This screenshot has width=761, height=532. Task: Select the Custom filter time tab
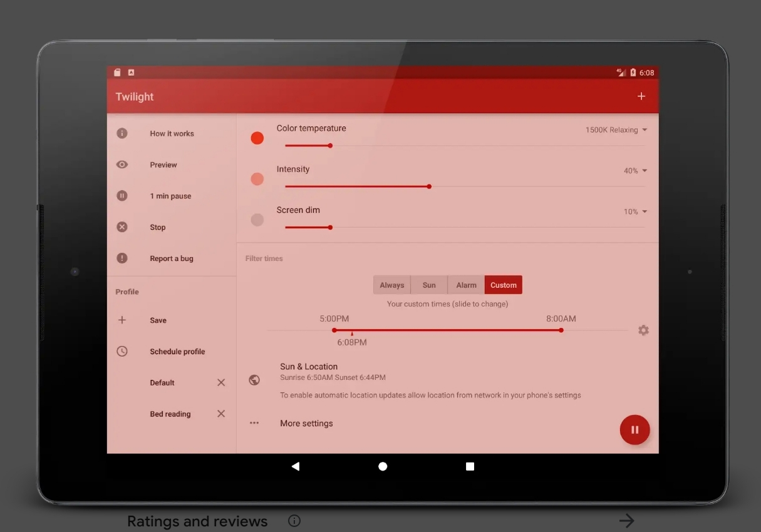504,285
